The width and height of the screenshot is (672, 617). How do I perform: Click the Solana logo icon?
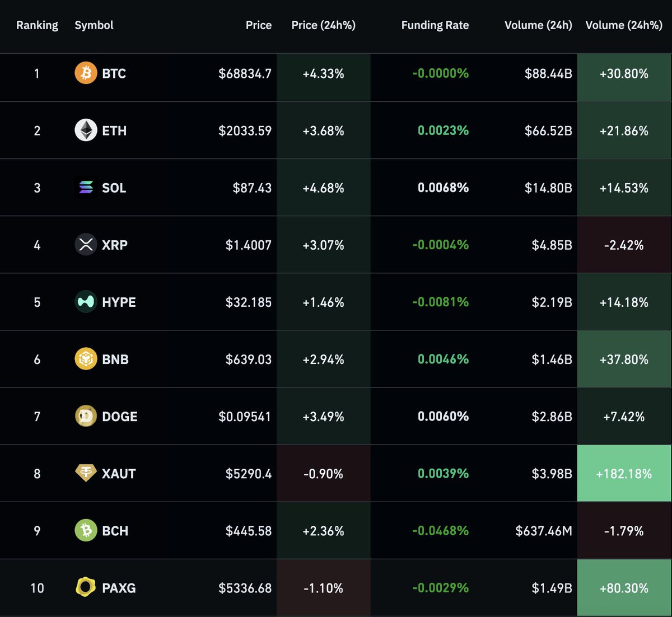click(x=86, y=188)
